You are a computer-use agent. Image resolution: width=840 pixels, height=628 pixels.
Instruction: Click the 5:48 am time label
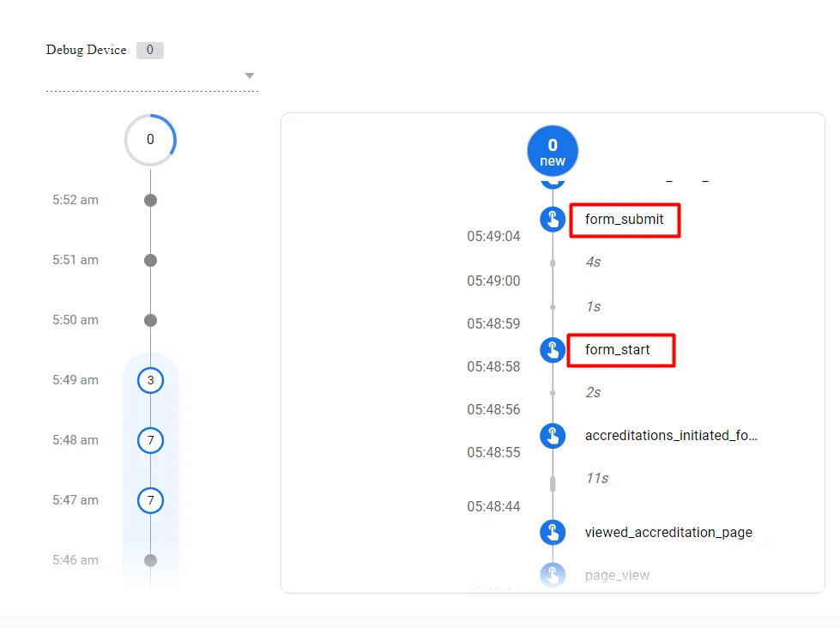tap(76, 440)
